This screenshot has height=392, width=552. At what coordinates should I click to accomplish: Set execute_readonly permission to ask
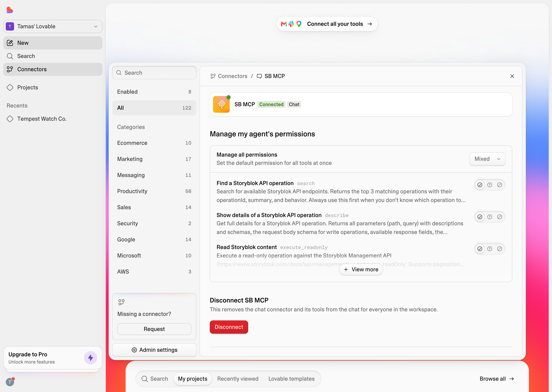click(490, 249)
